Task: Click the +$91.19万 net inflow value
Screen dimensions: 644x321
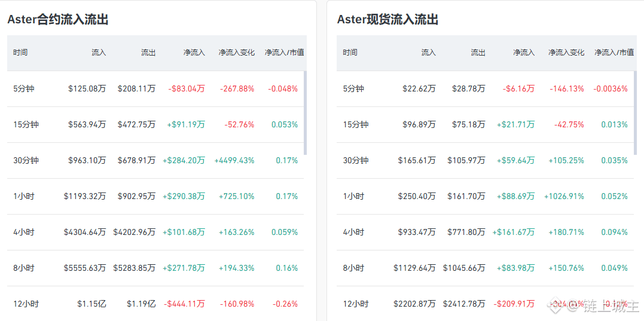Action: click(186, 124)
